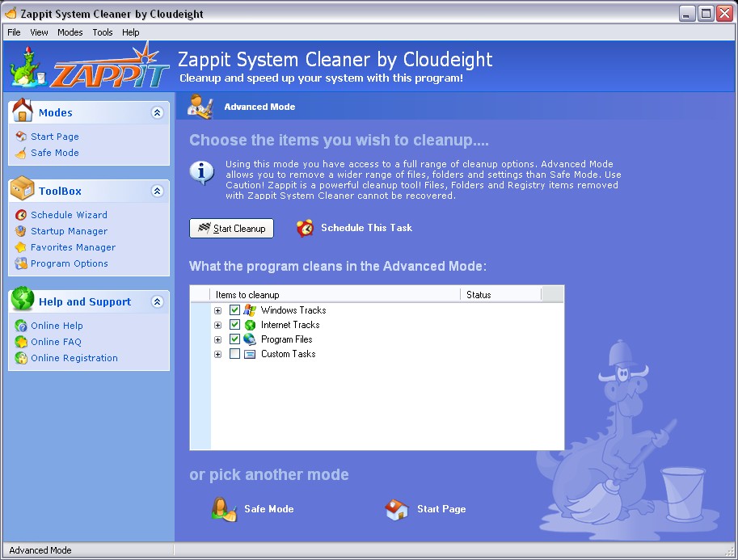Image resolution: width=738 pixels, height=560 pixels.
Task: Click the Program Files icon in list
Action: point(250,339)
